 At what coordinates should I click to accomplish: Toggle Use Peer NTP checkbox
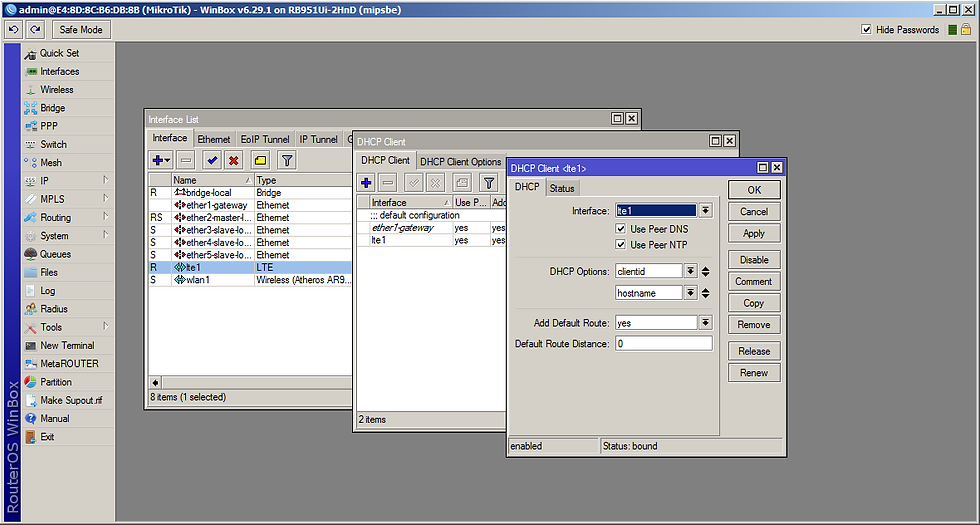click(x=621, y=244)
